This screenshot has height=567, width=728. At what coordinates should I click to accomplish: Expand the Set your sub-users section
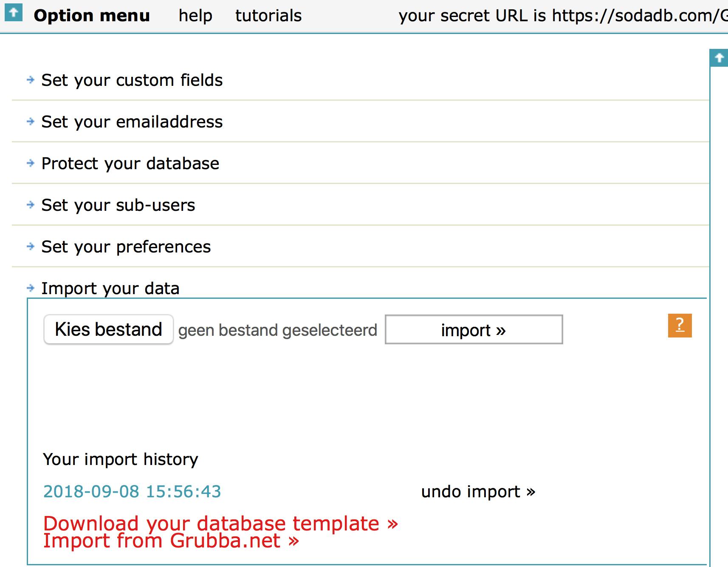118,205
